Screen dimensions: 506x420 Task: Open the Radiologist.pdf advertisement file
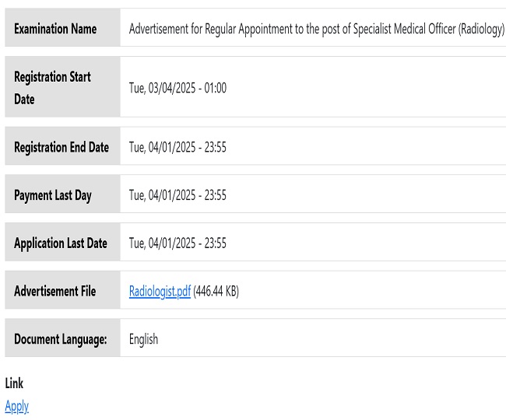[x=160, y=292]
